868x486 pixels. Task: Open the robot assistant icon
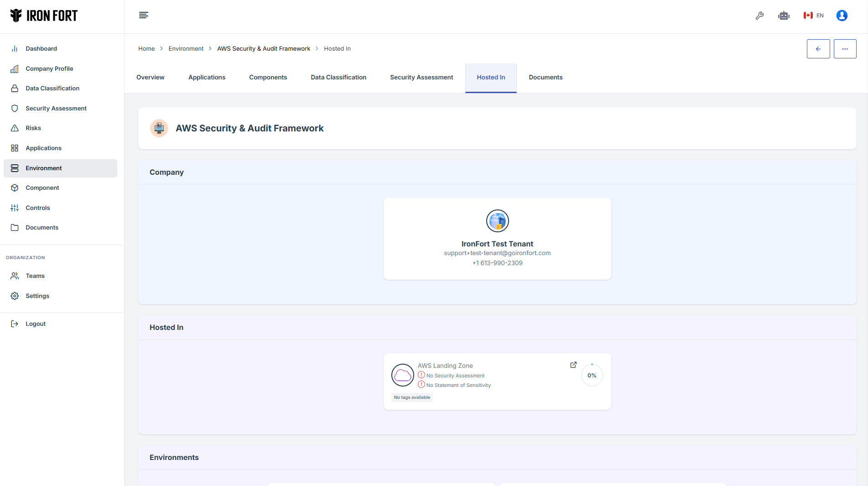point(784,16)
